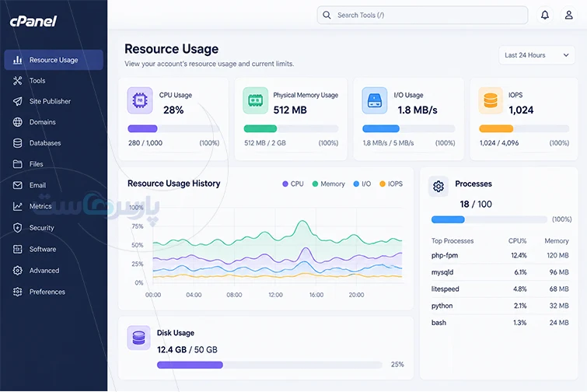Click the IOPS orange stack icon
587x392 pixels.
click(491, 100)
